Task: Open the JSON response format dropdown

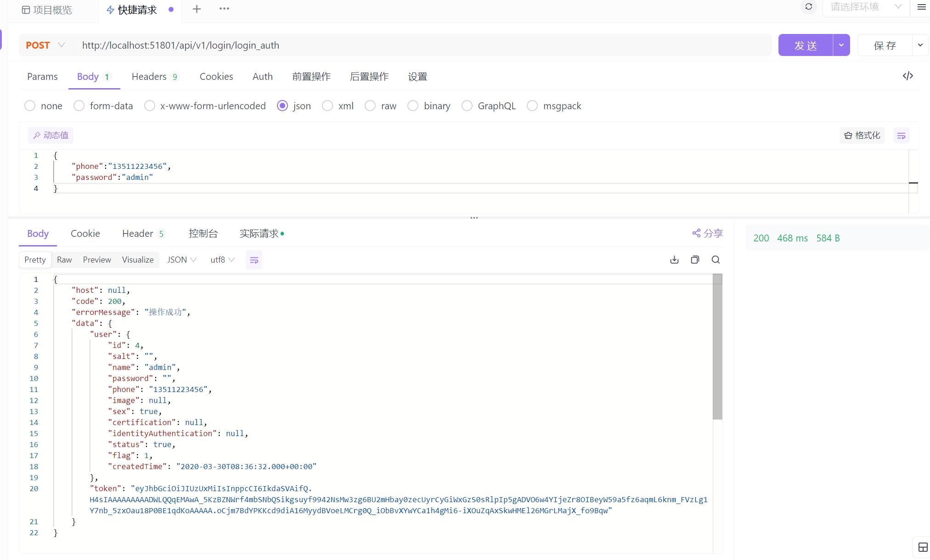Action: (181, 260)
